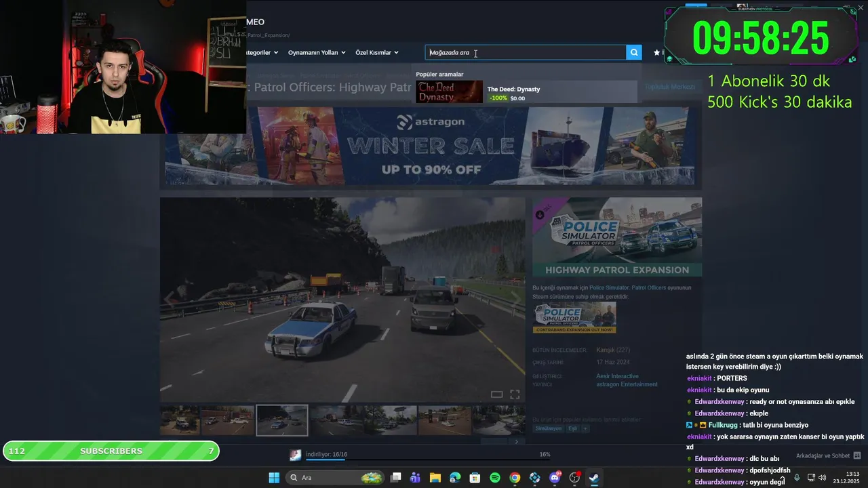868x488 pixels.
Task: Switch to Steam in the taskbar
Action: click(x=594, y=478)
